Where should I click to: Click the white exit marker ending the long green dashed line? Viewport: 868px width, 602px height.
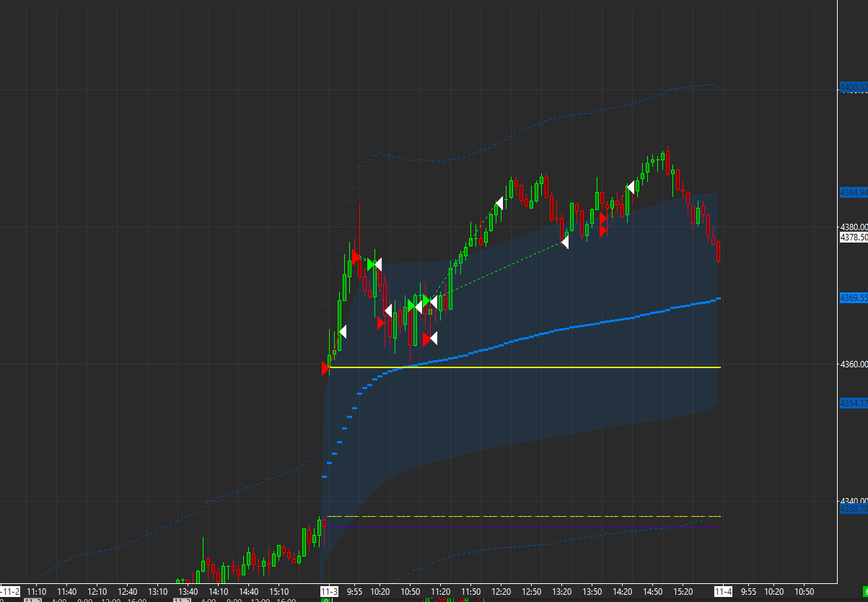[565, 242]
